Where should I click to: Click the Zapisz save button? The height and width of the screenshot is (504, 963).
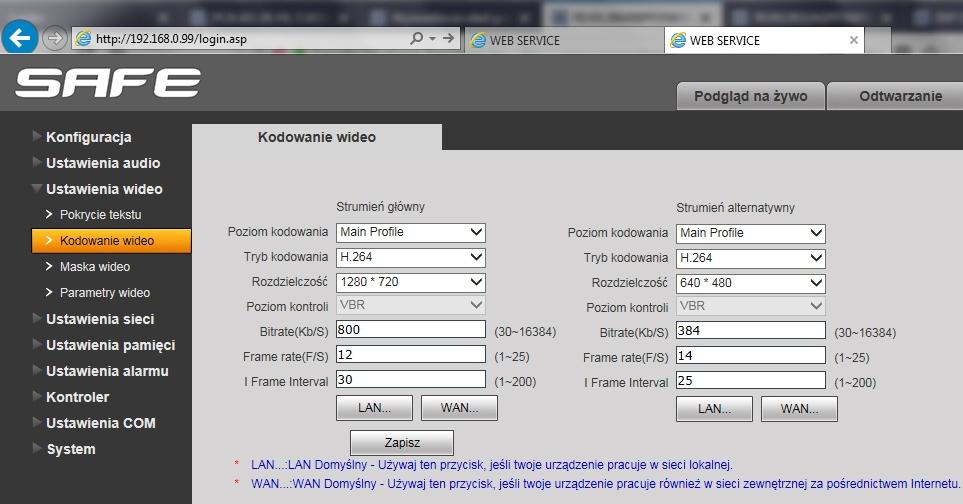[402, 443]
